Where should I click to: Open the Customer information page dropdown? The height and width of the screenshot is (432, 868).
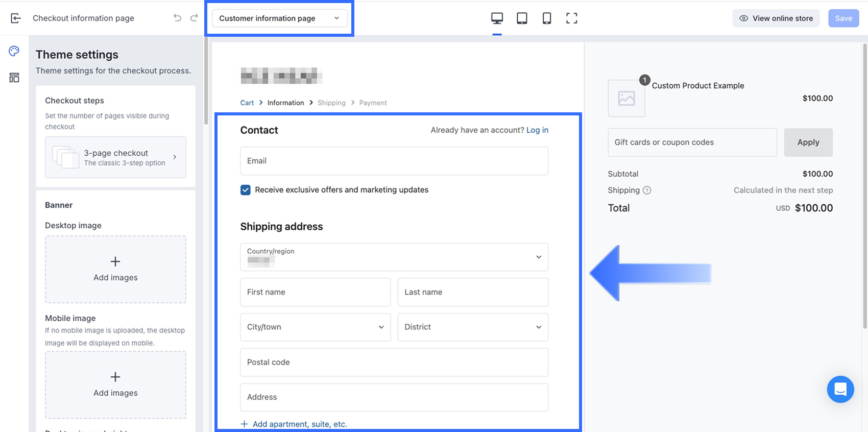click(x=279, y=18)
